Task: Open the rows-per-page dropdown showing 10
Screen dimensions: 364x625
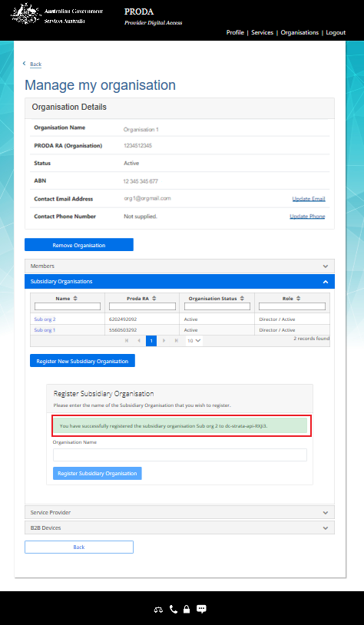Action: (x=194, y=341)
